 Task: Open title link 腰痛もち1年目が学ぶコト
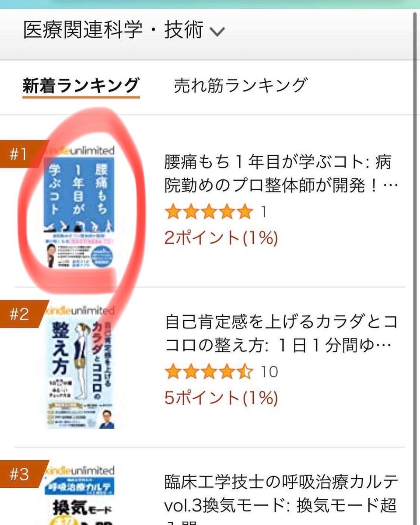point(281,174)
